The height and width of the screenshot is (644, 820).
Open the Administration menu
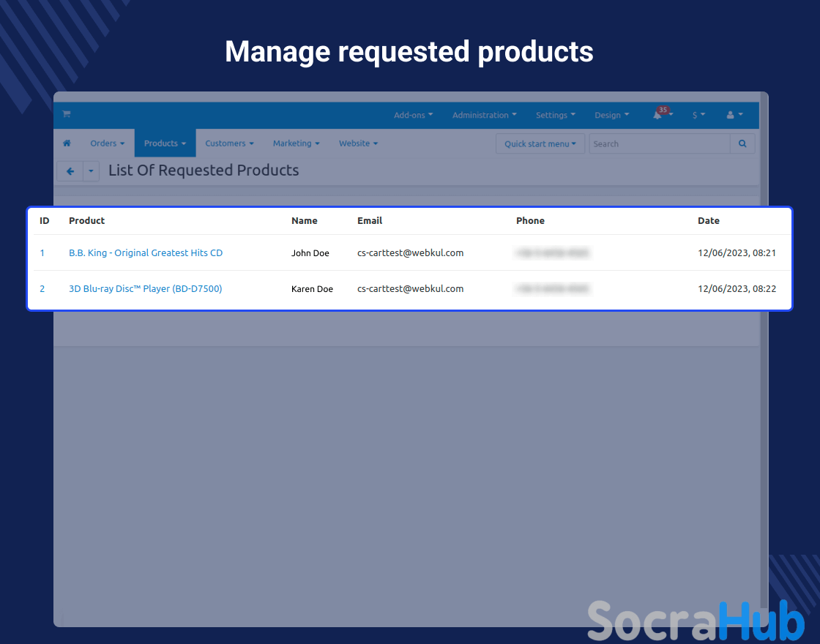484,115
